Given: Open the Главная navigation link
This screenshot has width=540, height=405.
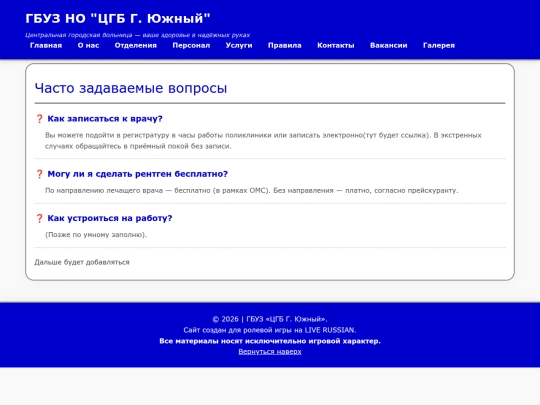Looking at the screenshot, I should click(46, 45).
